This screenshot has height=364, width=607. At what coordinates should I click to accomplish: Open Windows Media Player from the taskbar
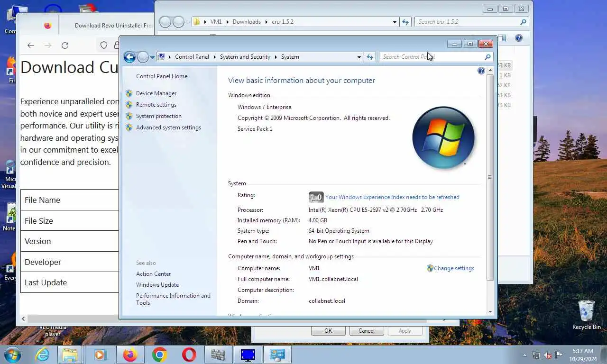pos(100,355)
